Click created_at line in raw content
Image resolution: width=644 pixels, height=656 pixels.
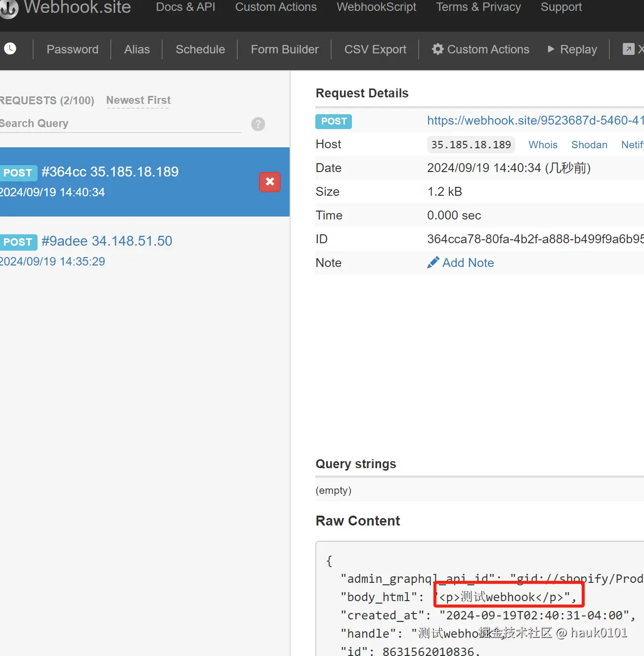coord(488,615)
